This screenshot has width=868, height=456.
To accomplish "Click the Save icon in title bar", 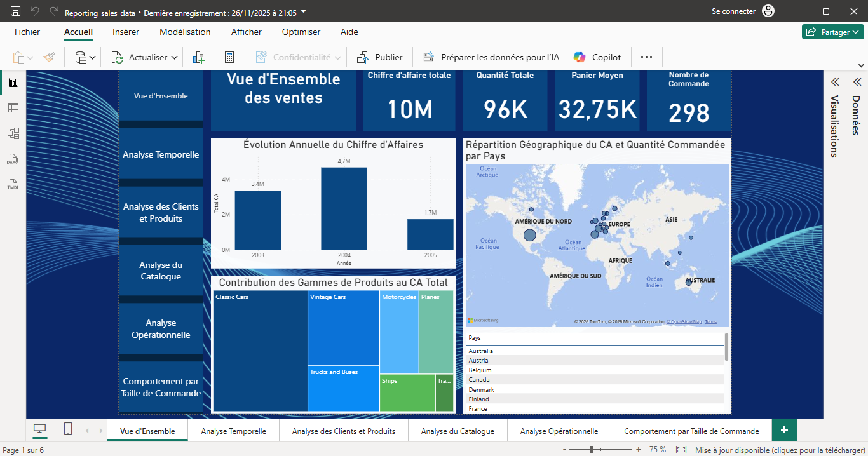I will coord(16,11).
